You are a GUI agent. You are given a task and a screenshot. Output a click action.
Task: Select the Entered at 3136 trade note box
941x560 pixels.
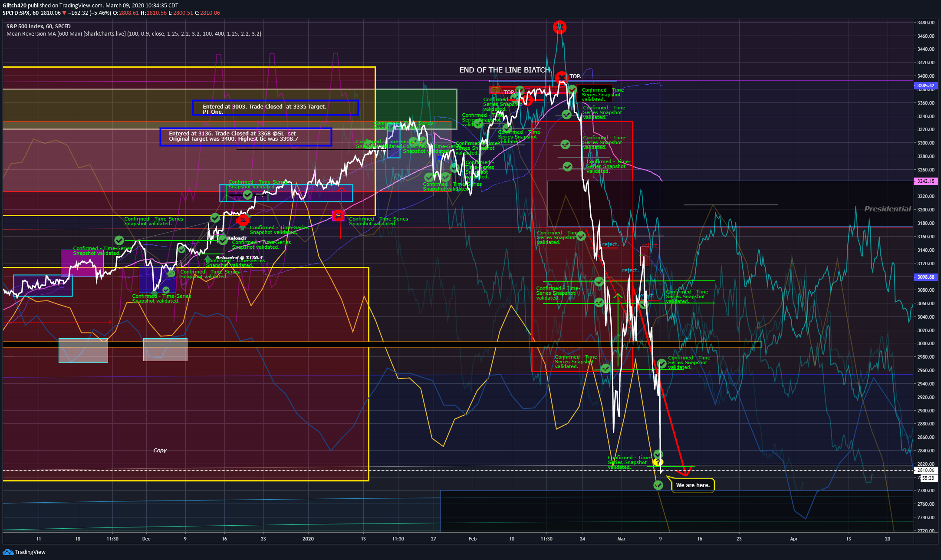tap(246, 137)
